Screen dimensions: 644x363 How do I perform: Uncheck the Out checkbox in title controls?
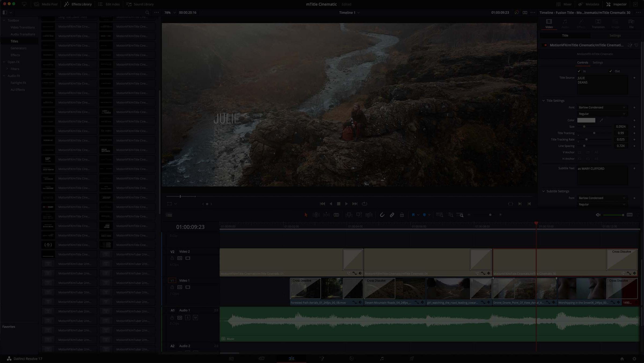point(611,71)
